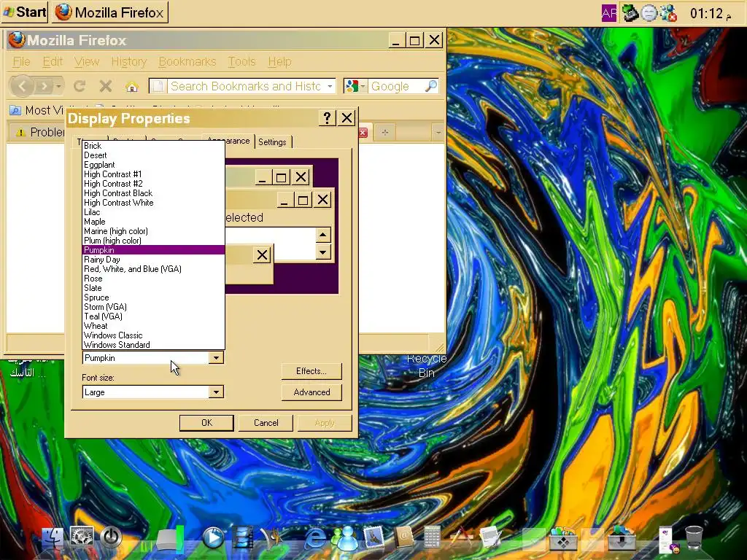Launch Internet Explorer from the dock
The image size is (747, 560).
click(x=315, y=538)
